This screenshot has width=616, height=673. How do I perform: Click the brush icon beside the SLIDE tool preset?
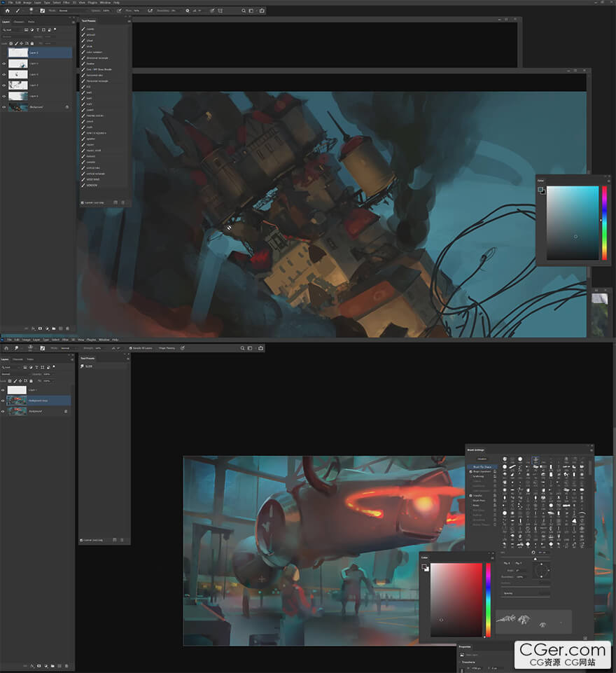click(83, 366)
